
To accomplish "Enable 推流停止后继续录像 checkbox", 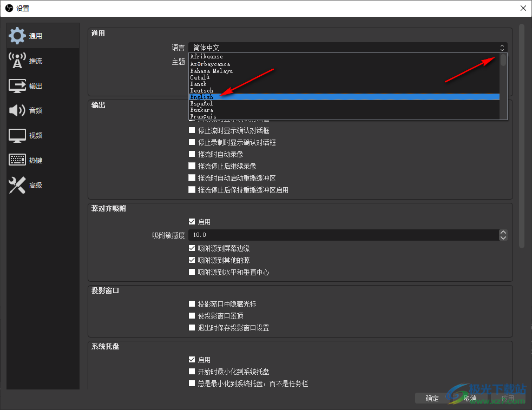I will [x=192, y=166].
